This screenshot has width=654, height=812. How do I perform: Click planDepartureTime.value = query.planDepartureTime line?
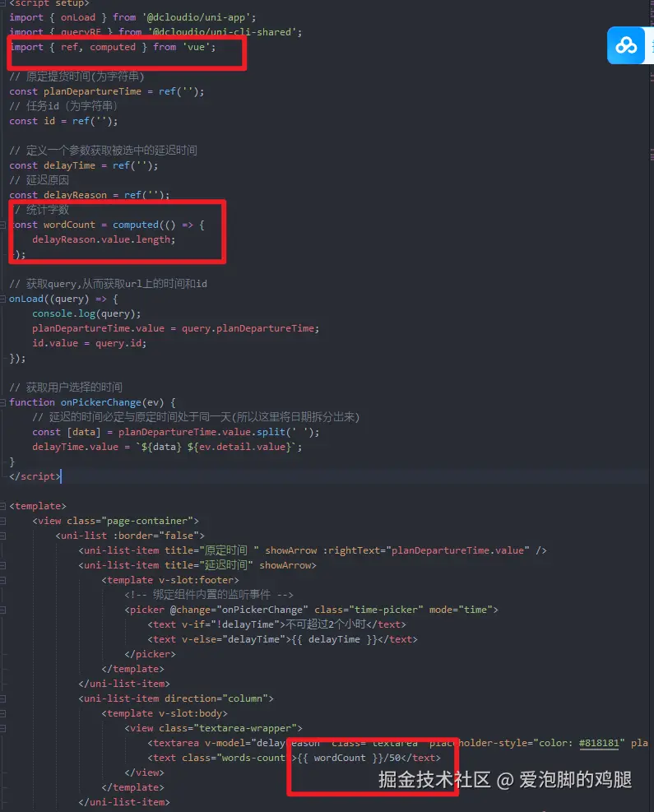coord(175,329)
